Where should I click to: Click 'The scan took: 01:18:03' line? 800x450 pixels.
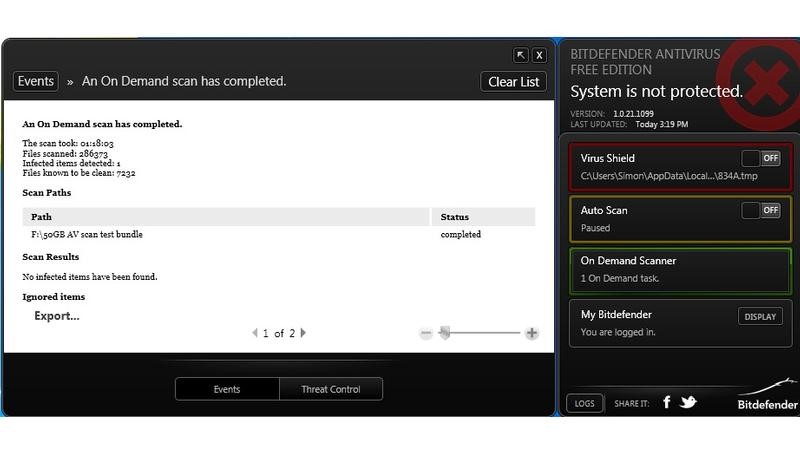(x=68, y=143)
